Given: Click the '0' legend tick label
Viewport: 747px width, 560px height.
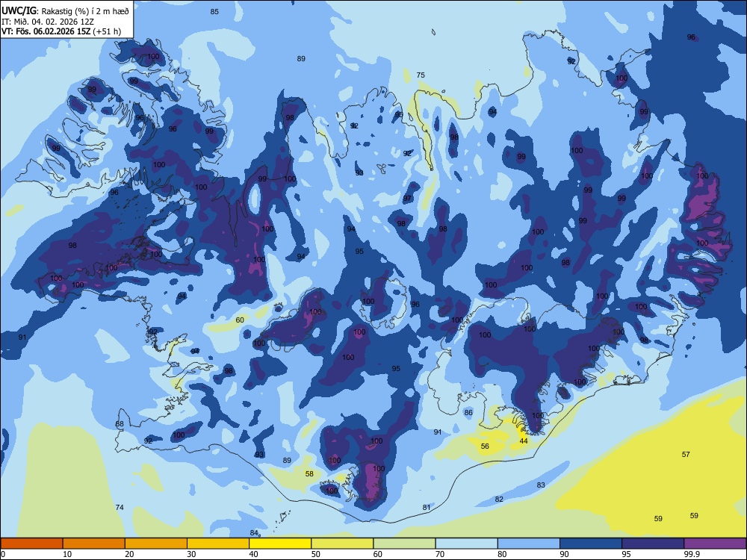Looking at the screenshot, I should (3, 554).
